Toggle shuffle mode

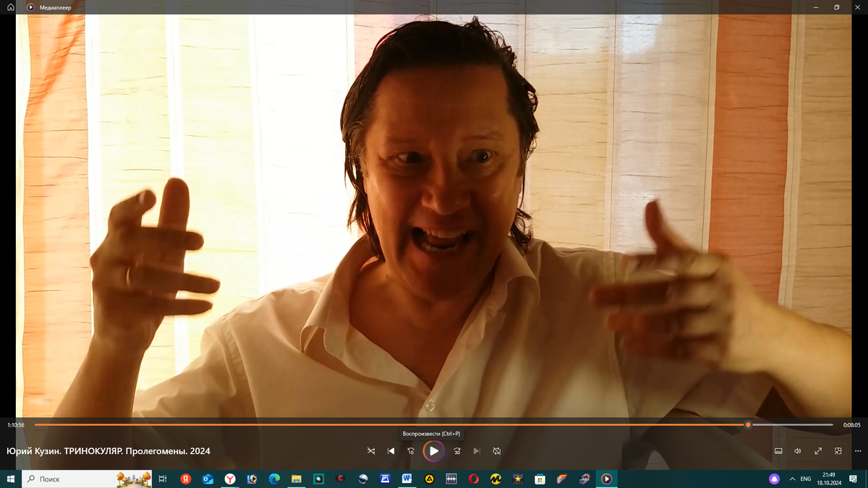371,451
